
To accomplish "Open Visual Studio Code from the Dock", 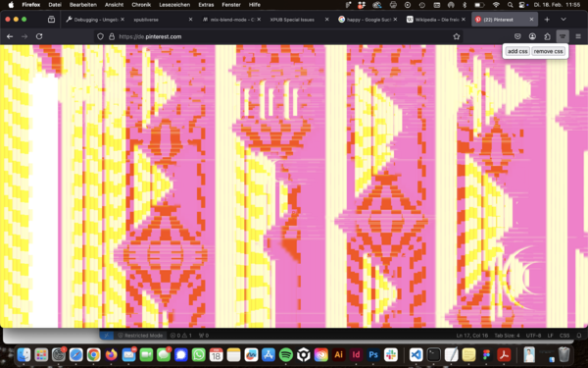I will [x=416, y=354].
